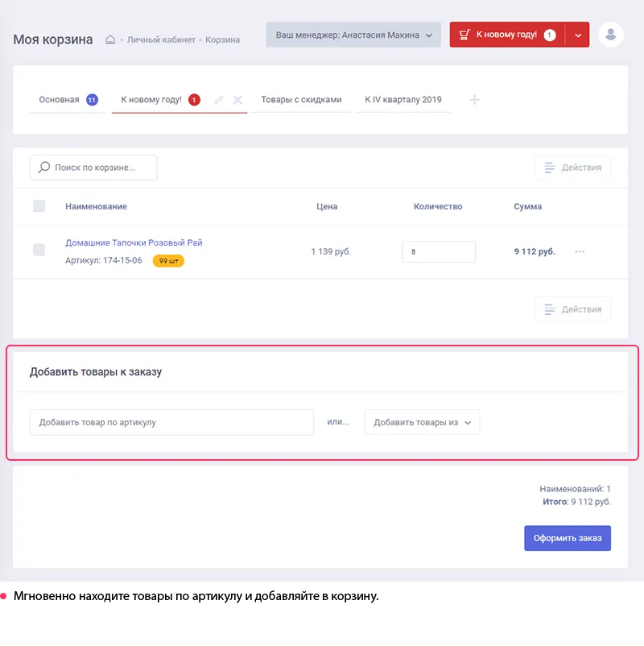Open the Домашние Тапочки Розовый Рай product link
The image size is (644, 646).
pyautogui.click(x=134, y=242)
